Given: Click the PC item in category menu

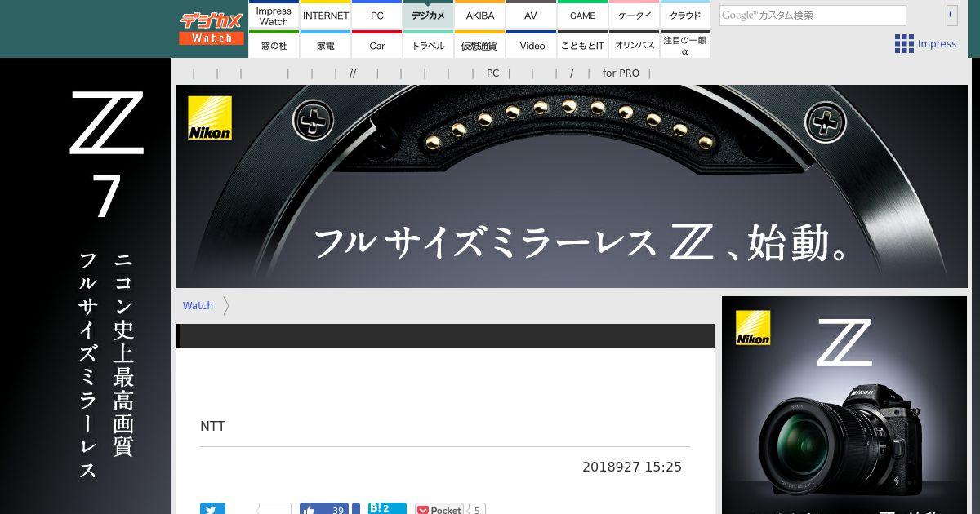Looking at the screenshot, I should 493,73.
